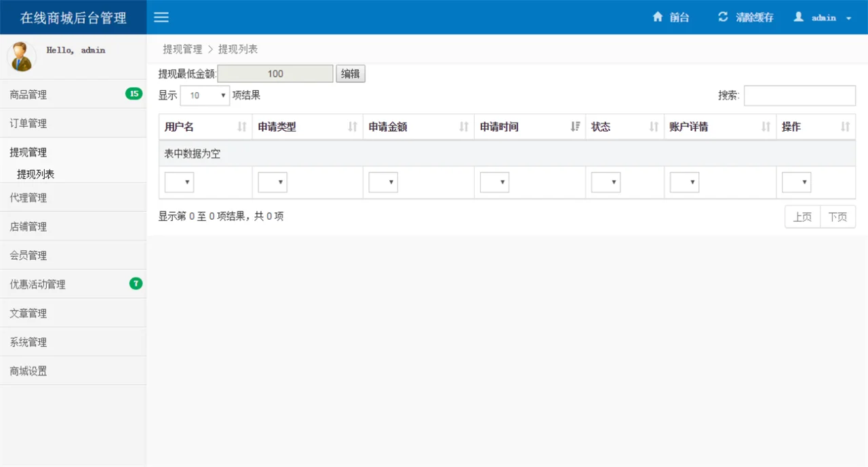Click the admin user icon in header
The width and height of the screenshot is (868, 467).
pyautogui.click(x=799, y=17)
